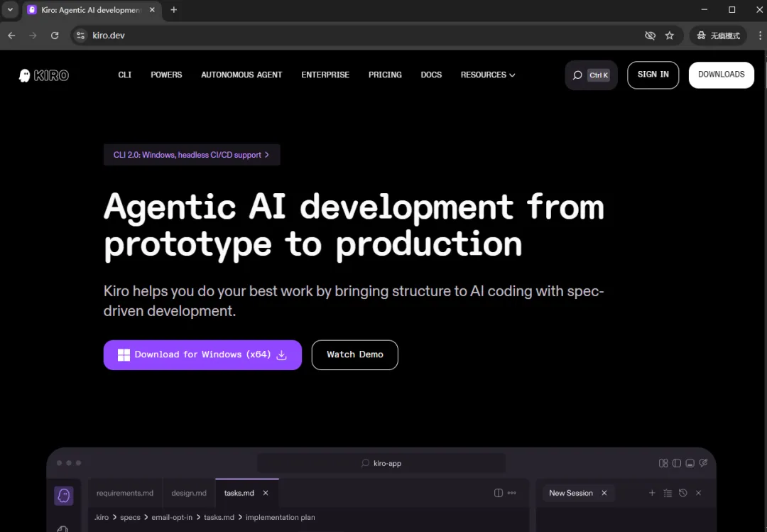
Task: Open session history clock icon
Action: click(683, 493)
